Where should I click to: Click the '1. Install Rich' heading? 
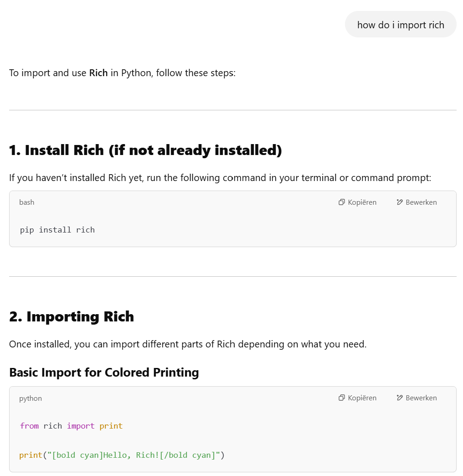click(145, 150)
